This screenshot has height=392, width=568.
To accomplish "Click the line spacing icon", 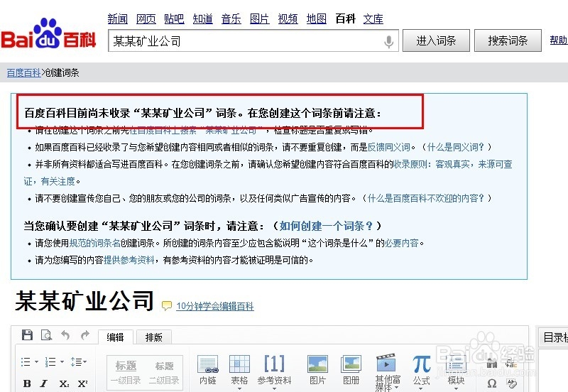I will pos(76,361).
